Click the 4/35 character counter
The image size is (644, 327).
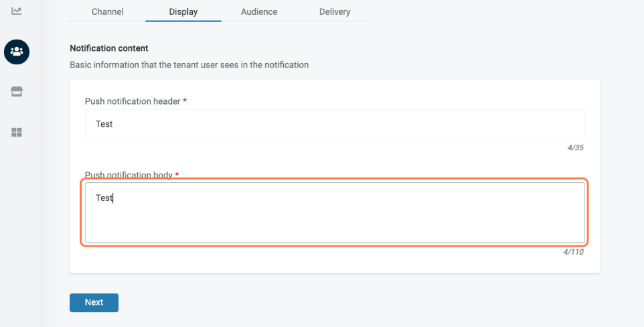pyautogui.click(x=574, y=147)
